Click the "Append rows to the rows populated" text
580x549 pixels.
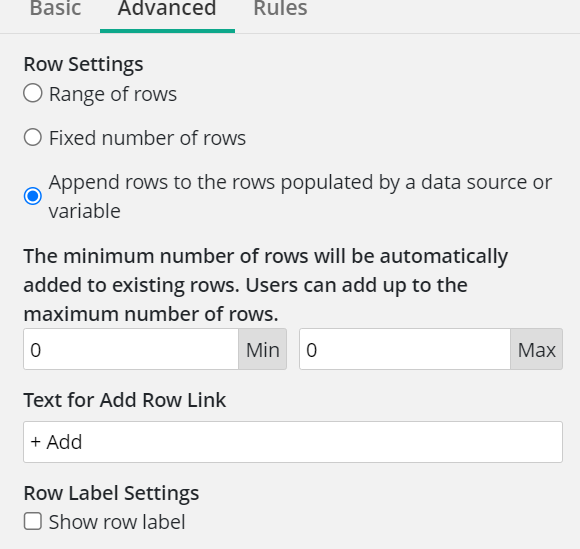[x=213, y=182]
